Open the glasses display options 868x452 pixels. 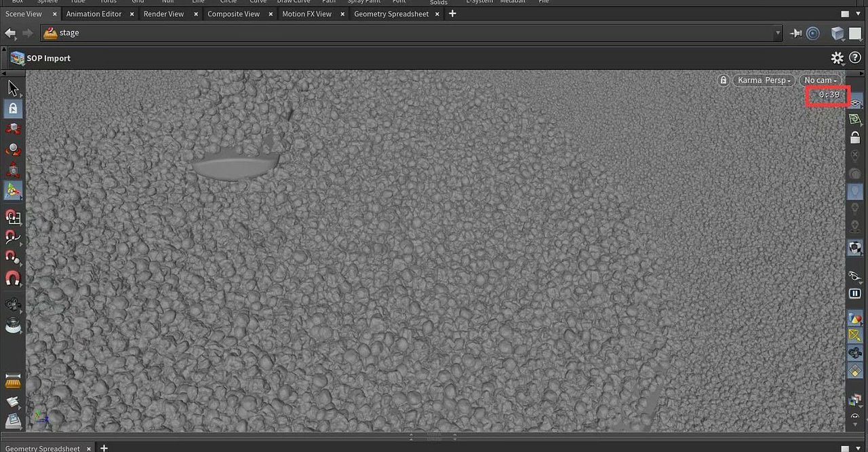point(855,276)
